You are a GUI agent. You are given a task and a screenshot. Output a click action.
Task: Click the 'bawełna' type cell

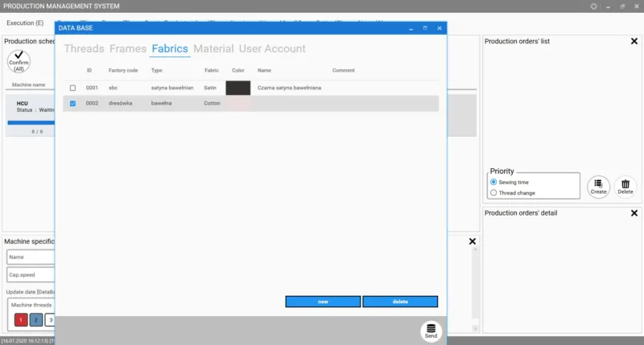(162, 104)
